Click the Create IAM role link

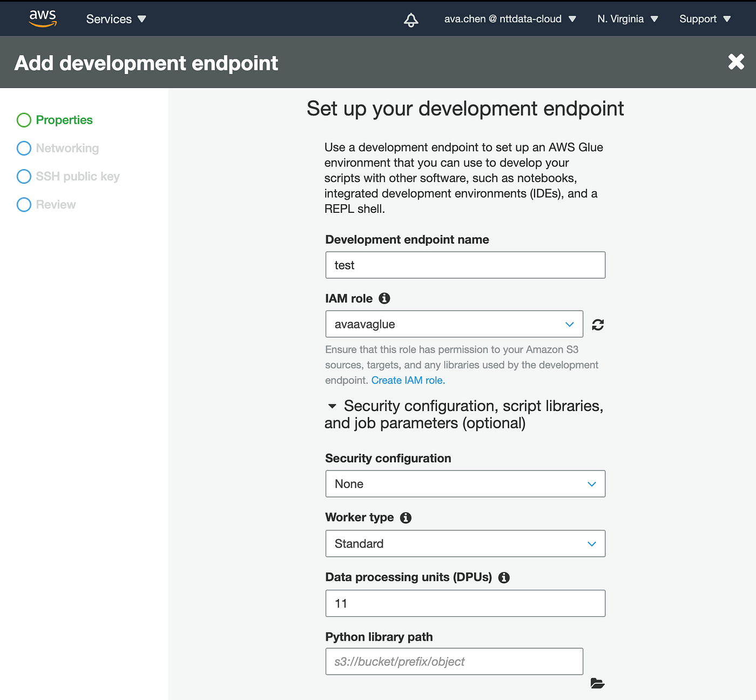click(x=407, y=380)
